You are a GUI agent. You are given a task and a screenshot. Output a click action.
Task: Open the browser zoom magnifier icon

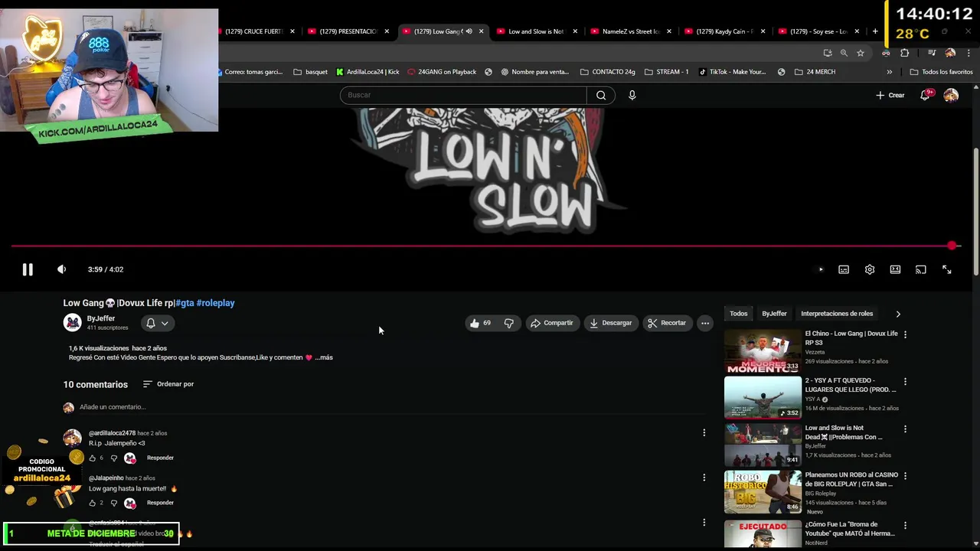(x=844, y=53)
